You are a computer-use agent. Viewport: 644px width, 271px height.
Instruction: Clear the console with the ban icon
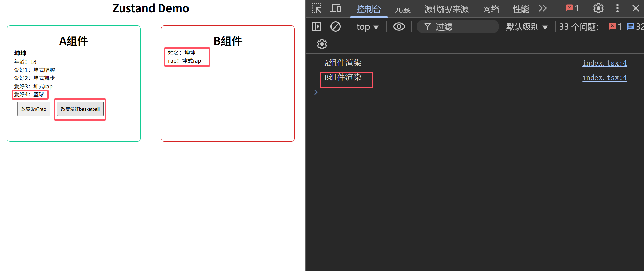(336, 26)
